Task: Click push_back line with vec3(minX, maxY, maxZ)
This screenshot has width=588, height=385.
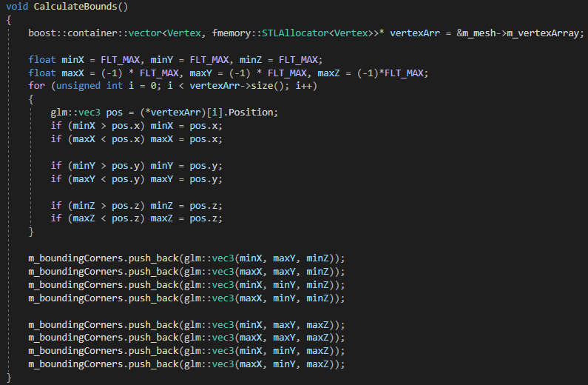Action: tap(186, 324)
